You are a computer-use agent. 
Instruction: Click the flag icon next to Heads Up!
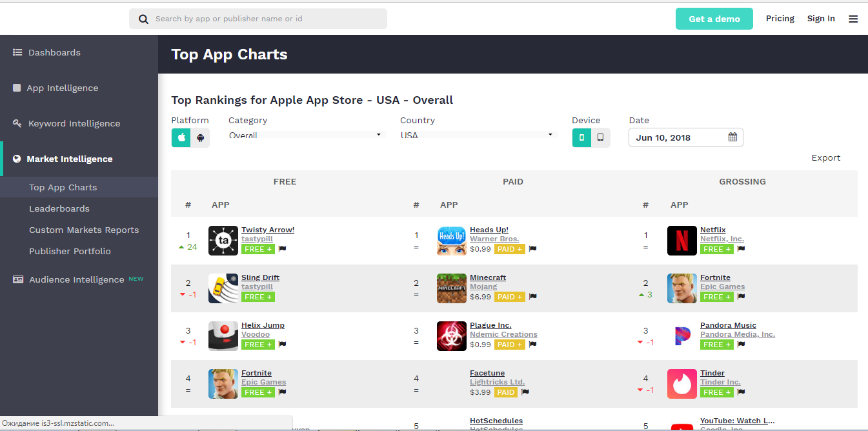coord(532,249)
